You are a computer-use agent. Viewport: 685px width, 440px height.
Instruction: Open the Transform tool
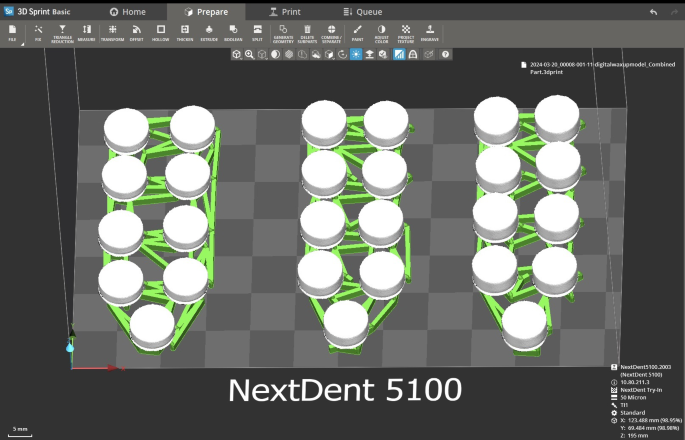click(x=112, y=33)
